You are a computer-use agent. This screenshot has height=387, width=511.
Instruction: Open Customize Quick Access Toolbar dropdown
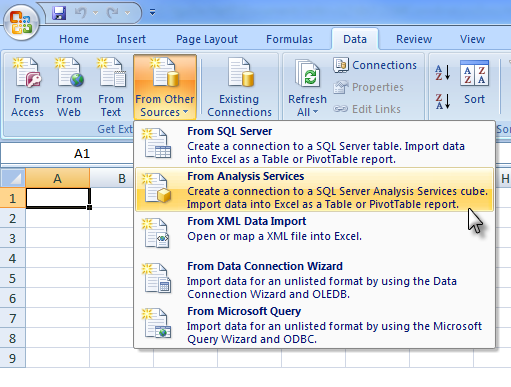152,13
